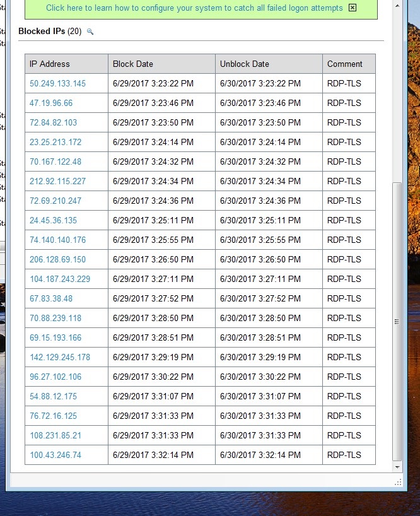
Task: Open IP address 72.69.210.247
Action: pos(55,201)
